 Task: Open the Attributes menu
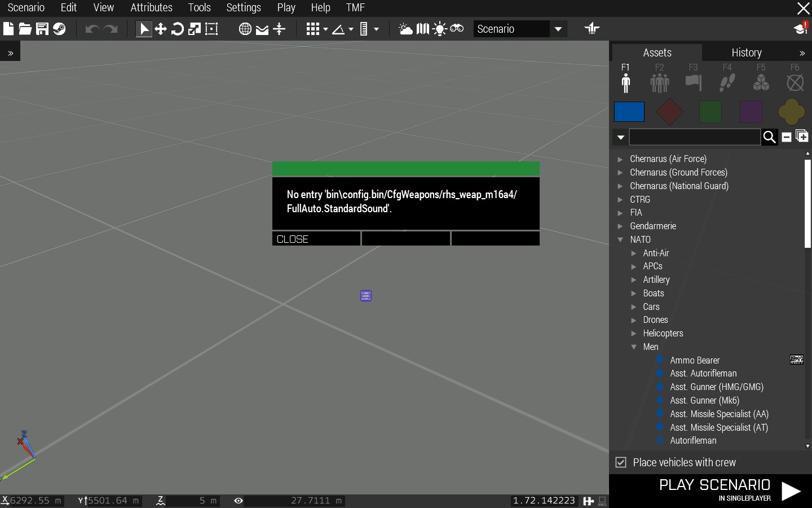tap(151, 8)
